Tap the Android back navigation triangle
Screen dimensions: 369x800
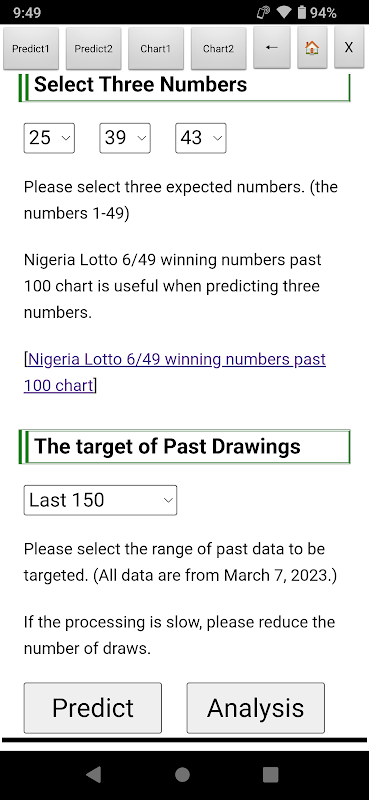pyautogui.click(x=94, y=774)
